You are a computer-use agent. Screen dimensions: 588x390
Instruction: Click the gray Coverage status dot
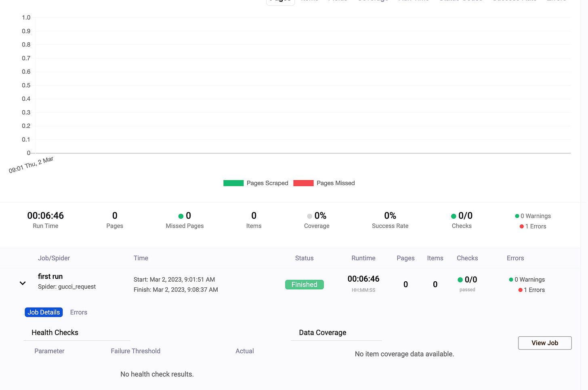pyautogui.click(x=309, y=216)
